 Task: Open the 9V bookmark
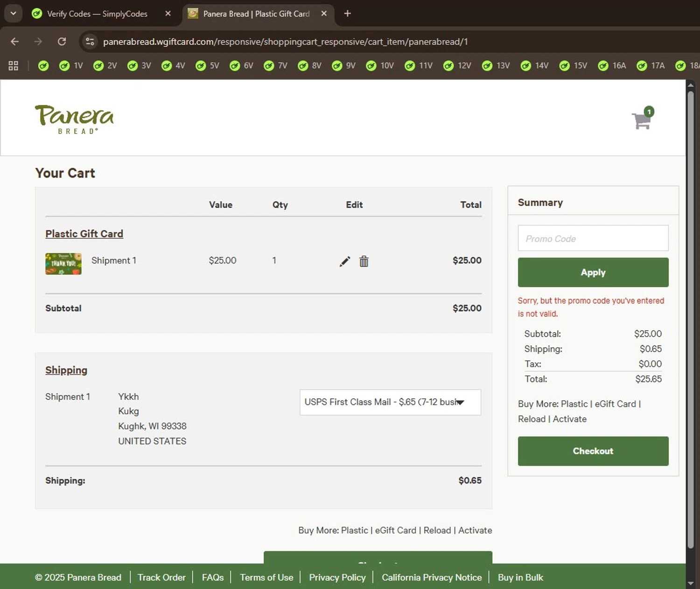(343, 66)
